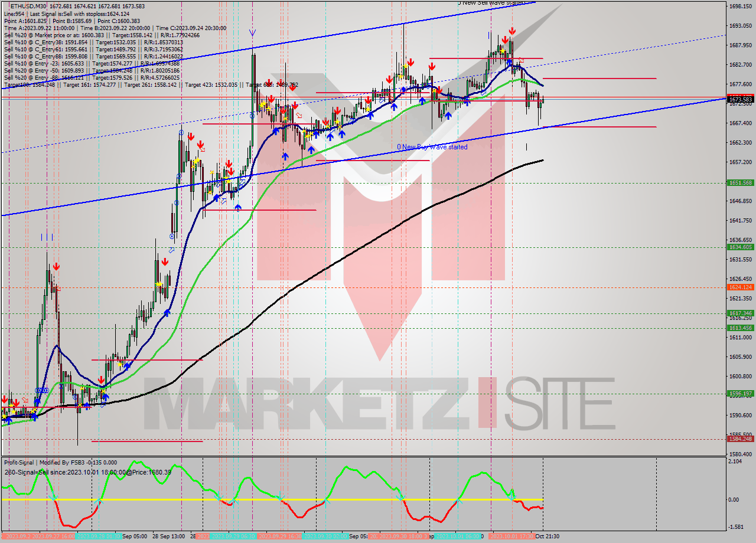The width and height of the screenshot is (756, 543).
Task: Click the 'Sell %10 @ C_Entry88' line
Action: (x=93, y=57)
